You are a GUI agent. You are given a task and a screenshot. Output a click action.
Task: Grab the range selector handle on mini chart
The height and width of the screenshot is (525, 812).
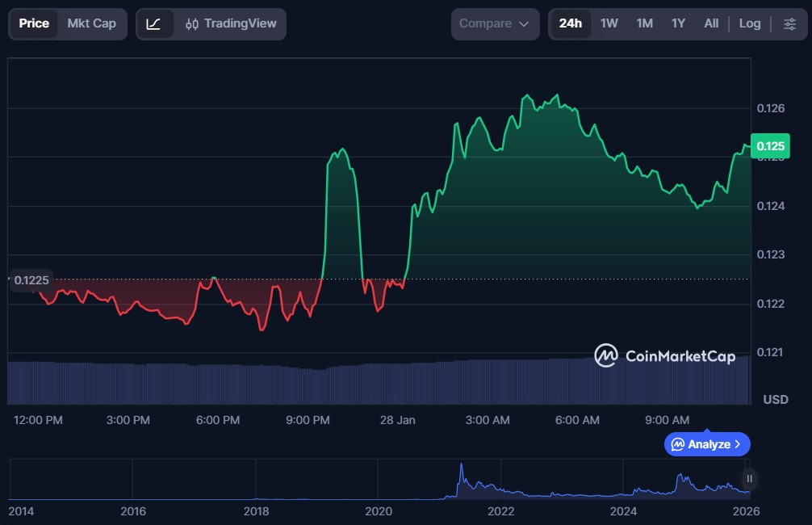749,479
